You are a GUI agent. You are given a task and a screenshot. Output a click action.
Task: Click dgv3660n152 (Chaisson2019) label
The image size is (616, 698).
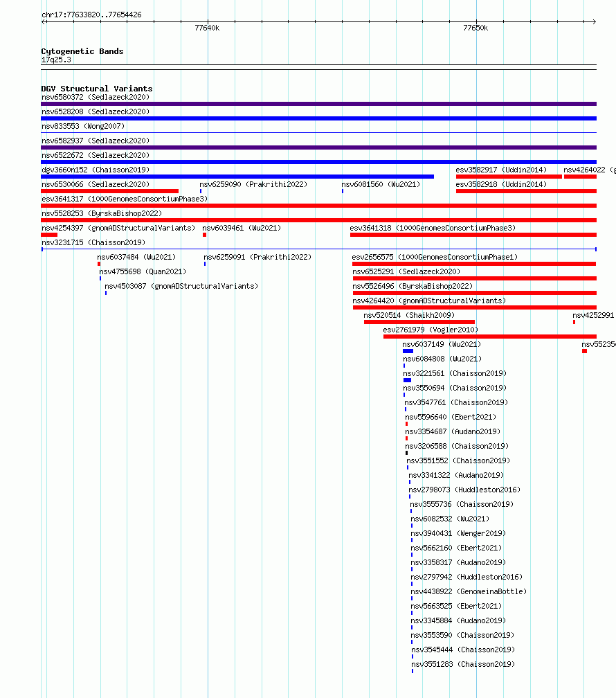coord(96,170)
